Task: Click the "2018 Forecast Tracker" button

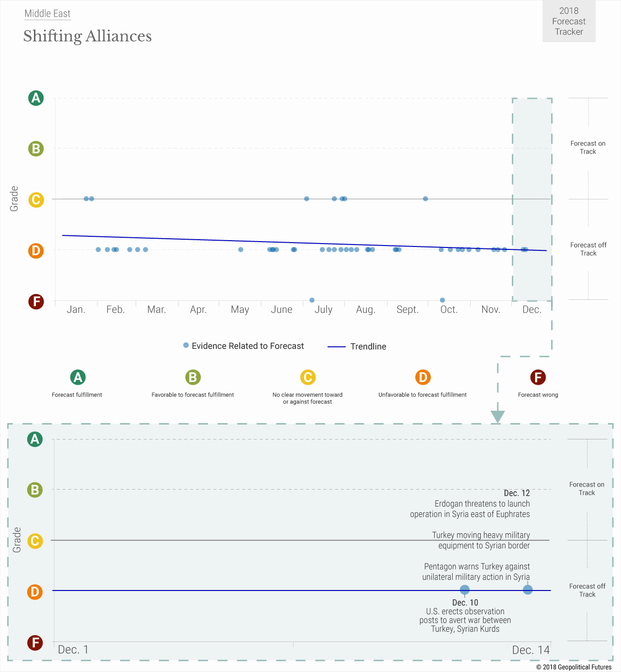Action: tap(569, 21)
